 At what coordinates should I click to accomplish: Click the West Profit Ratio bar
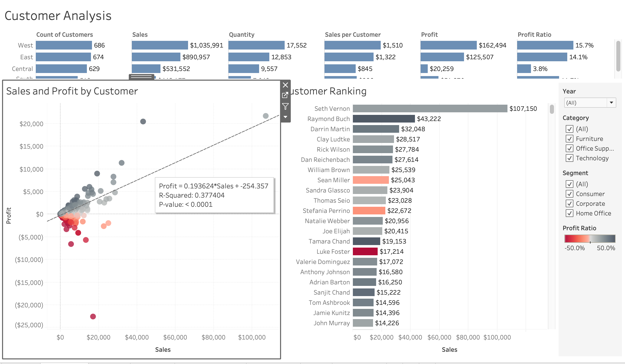tap(545, 45)
